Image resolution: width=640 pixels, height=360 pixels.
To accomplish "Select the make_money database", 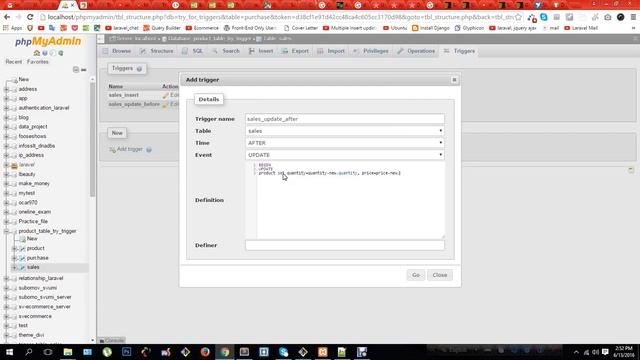I will coord(34,184).
